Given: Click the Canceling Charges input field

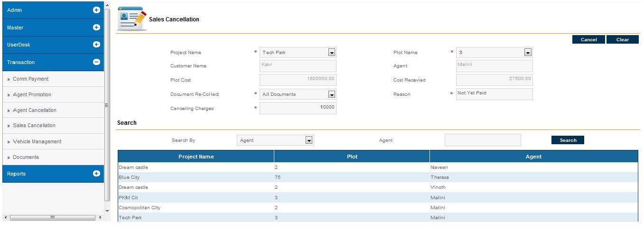Looking at the screenshot, I should tap(298, 108).
